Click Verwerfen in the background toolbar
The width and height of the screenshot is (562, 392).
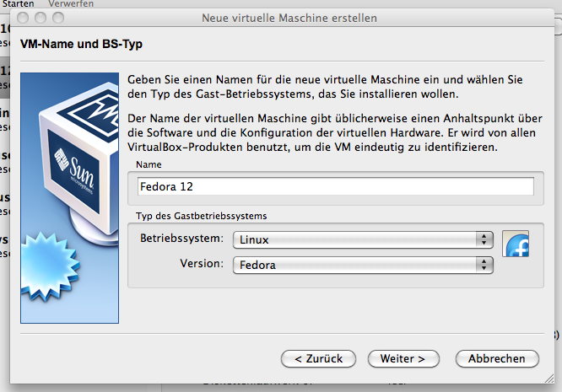(71, 4)
